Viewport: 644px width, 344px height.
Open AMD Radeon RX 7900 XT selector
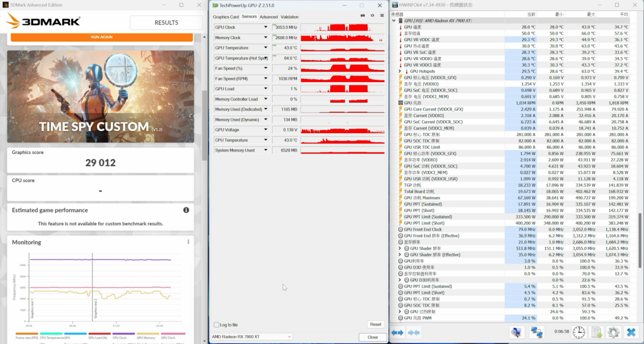click(x=252, y=337)
